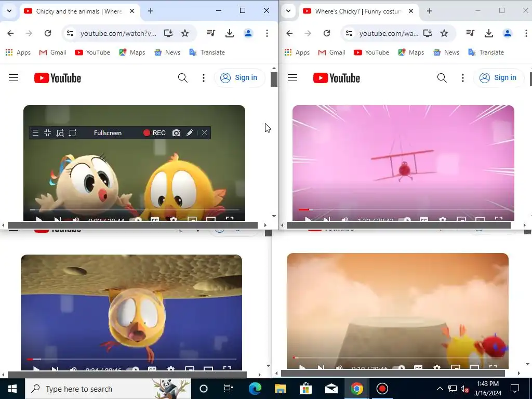The image size is (532, 399).
Task: Click the taskbar search box
Action: [108, 389]
